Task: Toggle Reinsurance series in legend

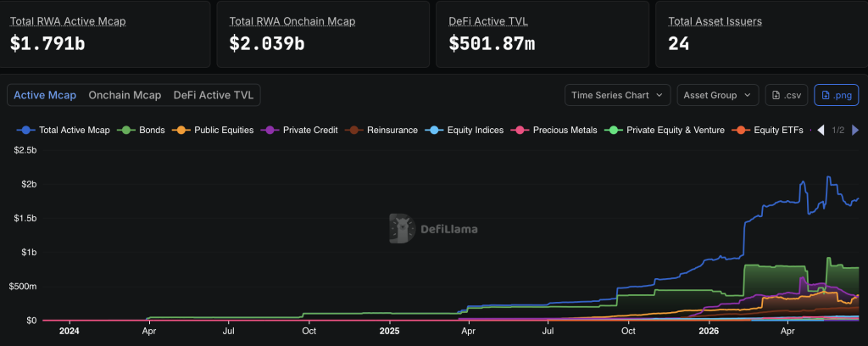Action: point(381,130)
